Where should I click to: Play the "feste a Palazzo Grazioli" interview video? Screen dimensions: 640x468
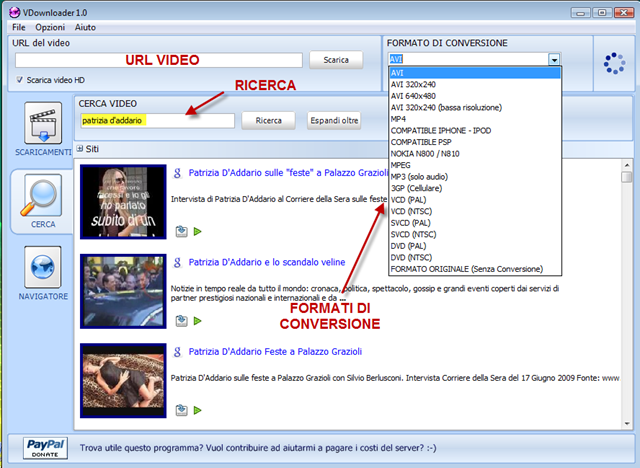pos(198,231)
